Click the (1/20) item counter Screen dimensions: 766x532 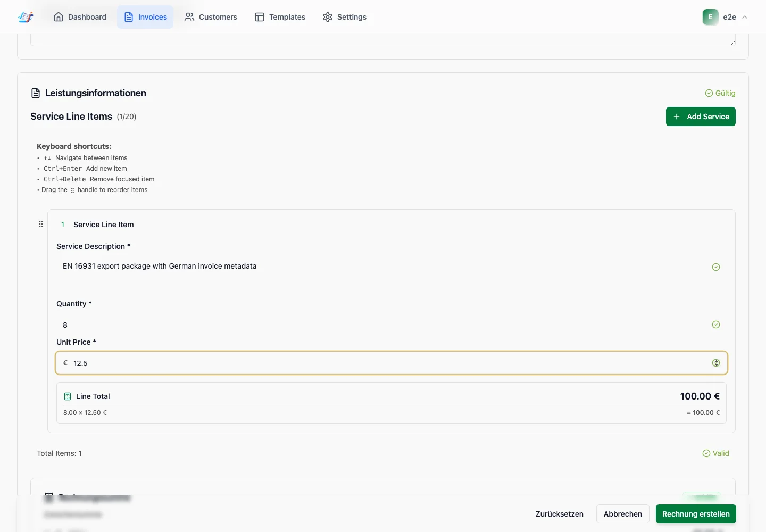pos(127,117)
